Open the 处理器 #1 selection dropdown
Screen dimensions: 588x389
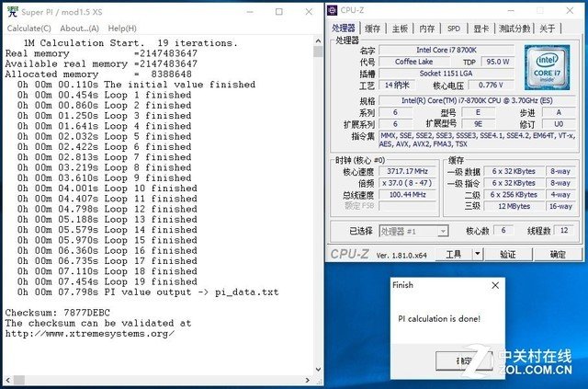click(413, 231)
